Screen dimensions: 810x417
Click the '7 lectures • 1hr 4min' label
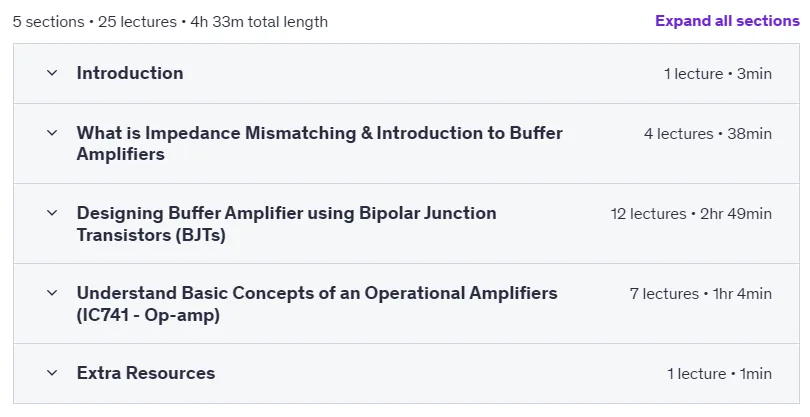(701, 294)
